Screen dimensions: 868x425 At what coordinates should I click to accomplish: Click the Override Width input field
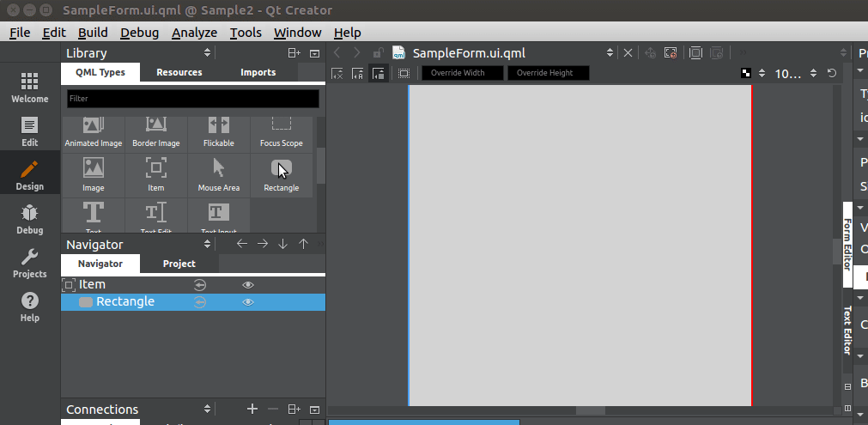(x=463, y=73)
